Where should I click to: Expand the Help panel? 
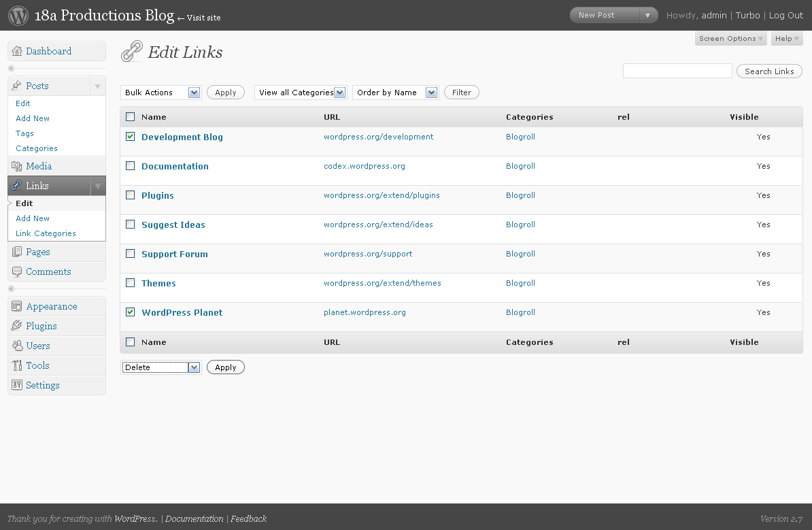click(x=787, y=39)
